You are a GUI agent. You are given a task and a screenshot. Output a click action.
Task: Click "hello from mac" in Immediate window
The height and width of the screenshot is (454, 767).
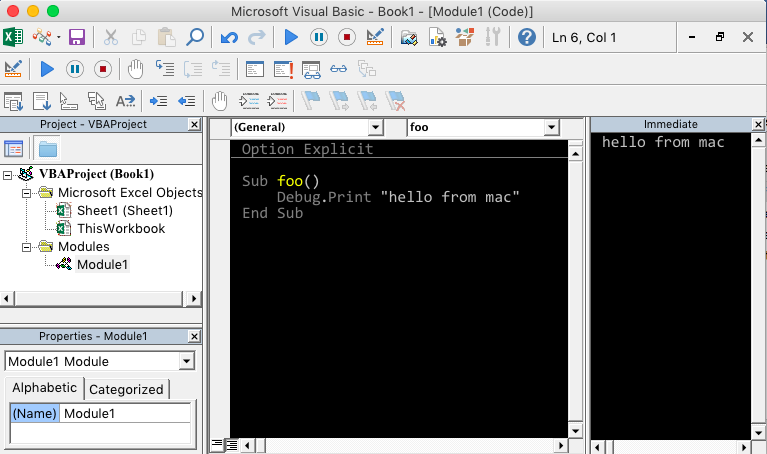click(x=663, y=142)
